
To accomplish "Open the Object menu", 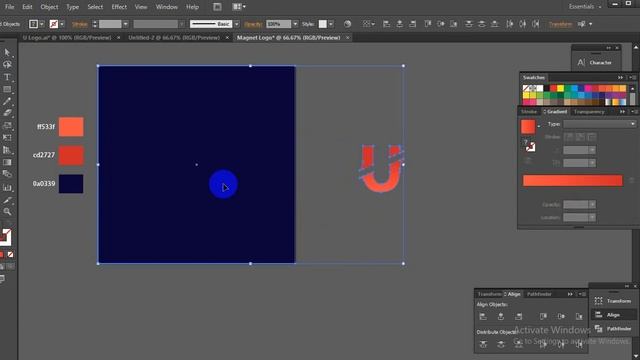I will point(49,7).
